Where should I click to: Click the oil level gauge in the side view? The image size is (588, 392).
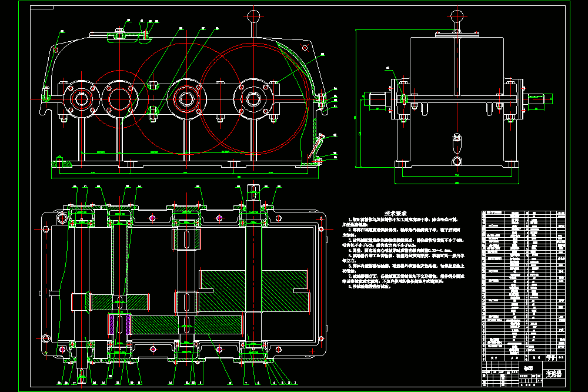point(457,142)
